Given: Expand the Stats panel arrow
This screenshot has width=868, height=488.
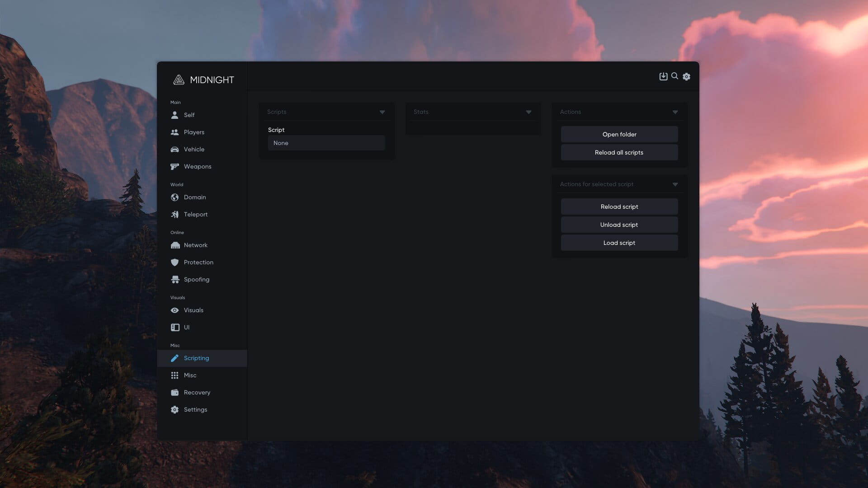Looking at the screenshot, I should [528, 112].
